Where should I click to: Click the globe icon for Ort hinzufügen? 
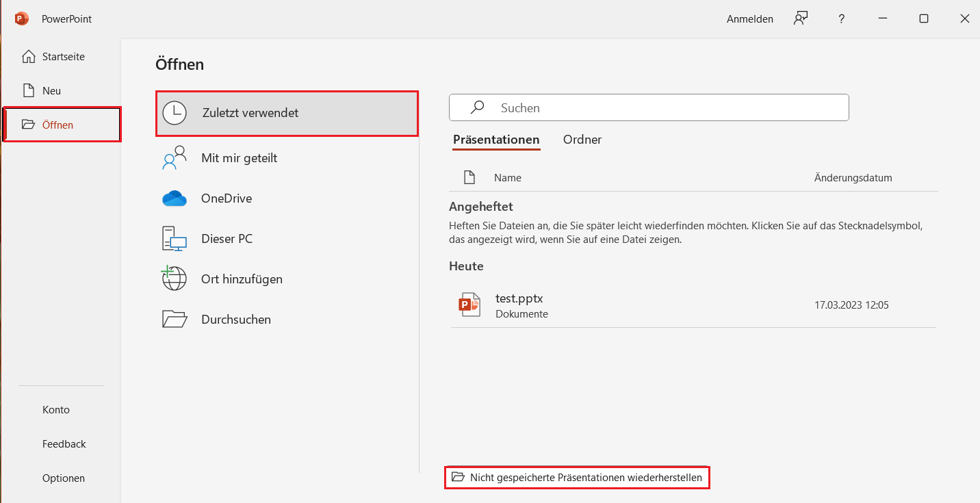coord(174,279)
